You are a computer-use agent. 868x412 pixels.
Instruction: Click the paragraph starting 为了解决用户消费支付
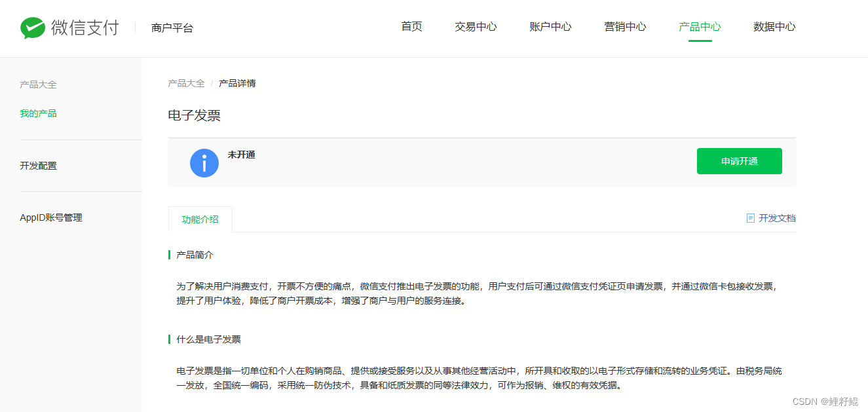478,294
